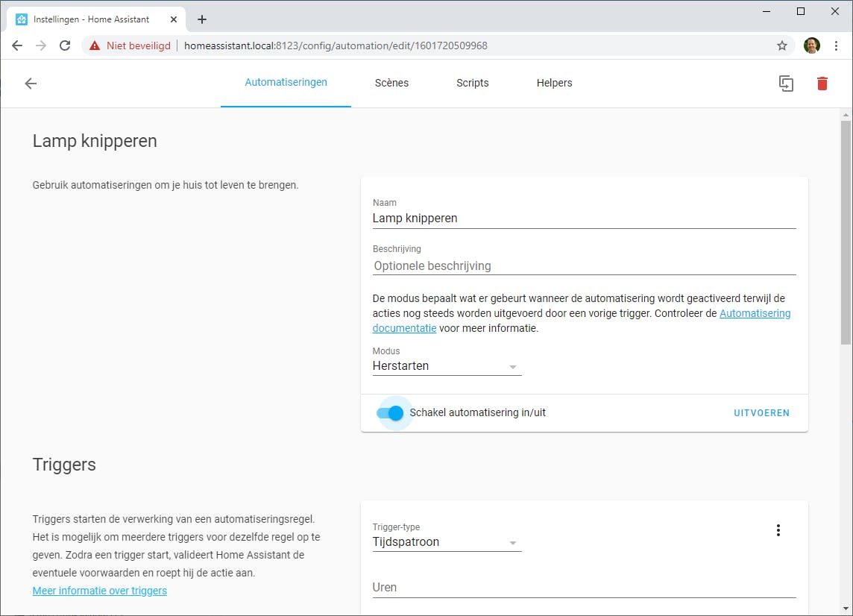Click the Beschrijving input field
The height and width of the screenshot is (616, 853).
[x=584, y=265]
